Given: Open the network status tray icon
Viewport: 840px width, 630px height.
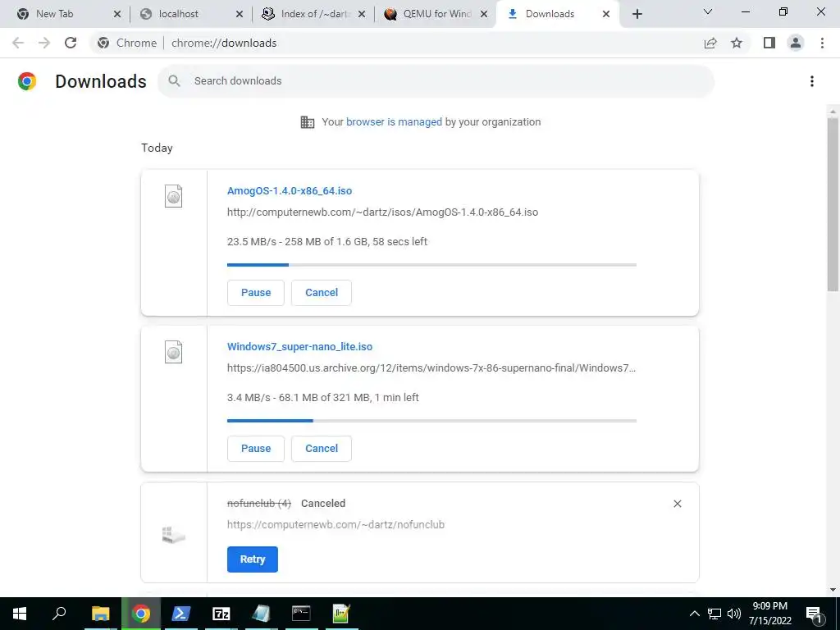Looking at the screenshot, I should (x=714, y=614).
